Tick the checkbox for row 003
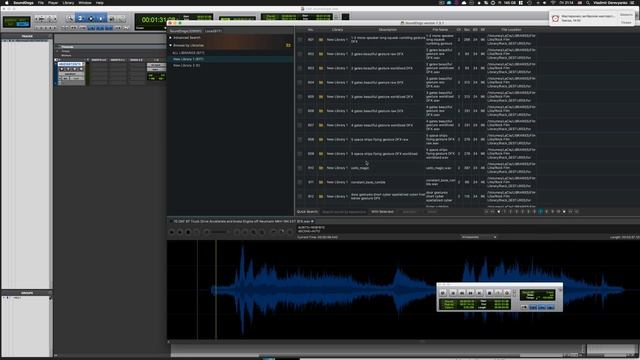This screenshot has height=360, width=640. [x=300, y=68]
